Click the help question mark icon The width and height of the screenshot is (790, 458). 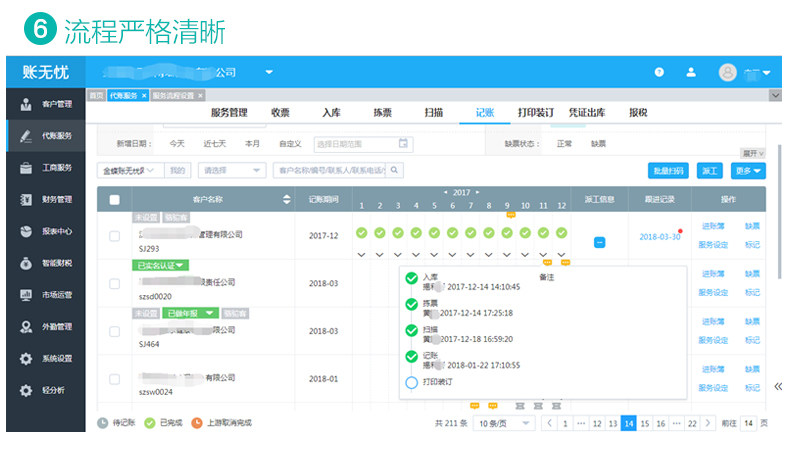[659, 72]
